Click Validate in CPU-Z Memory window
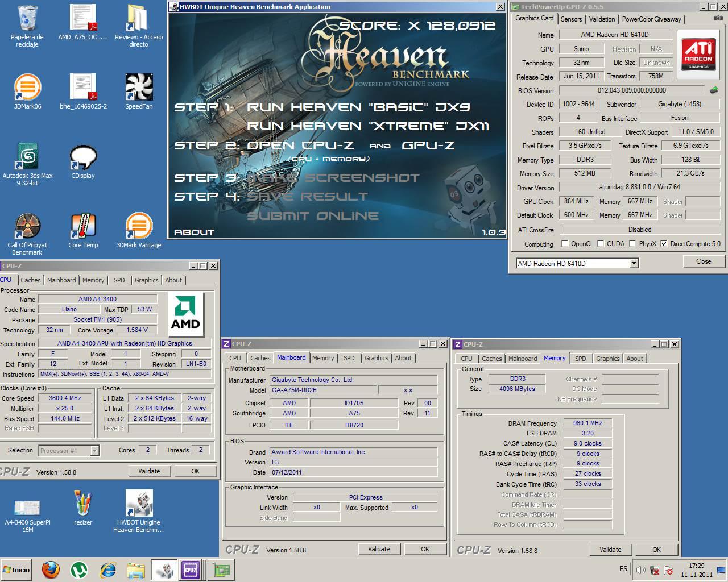 pos(610,550)
